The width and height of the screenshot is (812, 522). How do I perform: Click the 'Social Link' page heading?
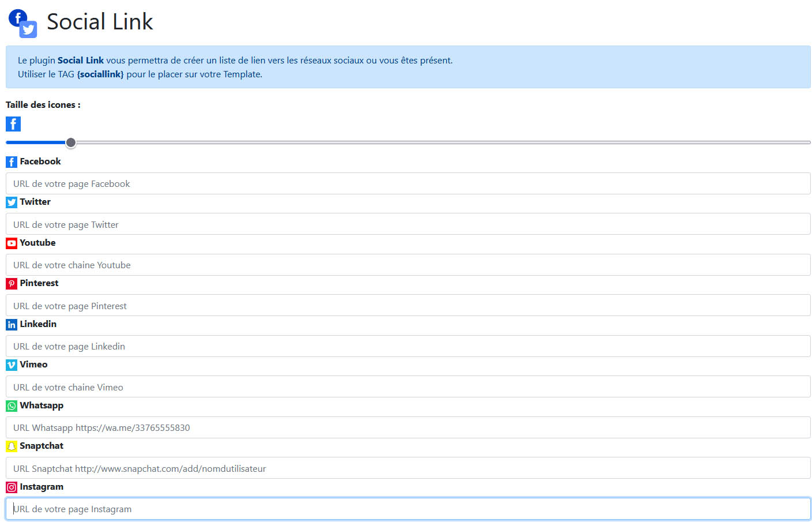coord(100,22)
